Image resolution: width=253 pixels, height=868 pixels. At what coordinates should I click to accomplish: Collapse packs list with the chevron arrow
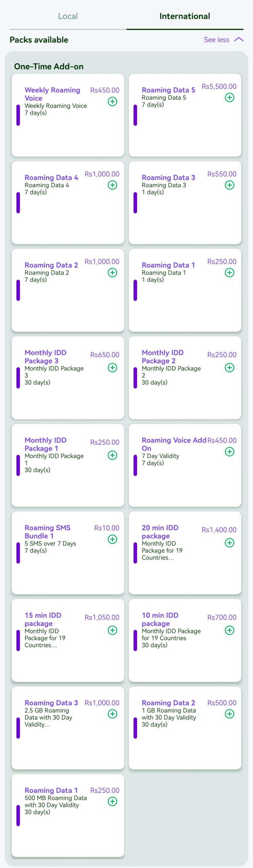239,40
